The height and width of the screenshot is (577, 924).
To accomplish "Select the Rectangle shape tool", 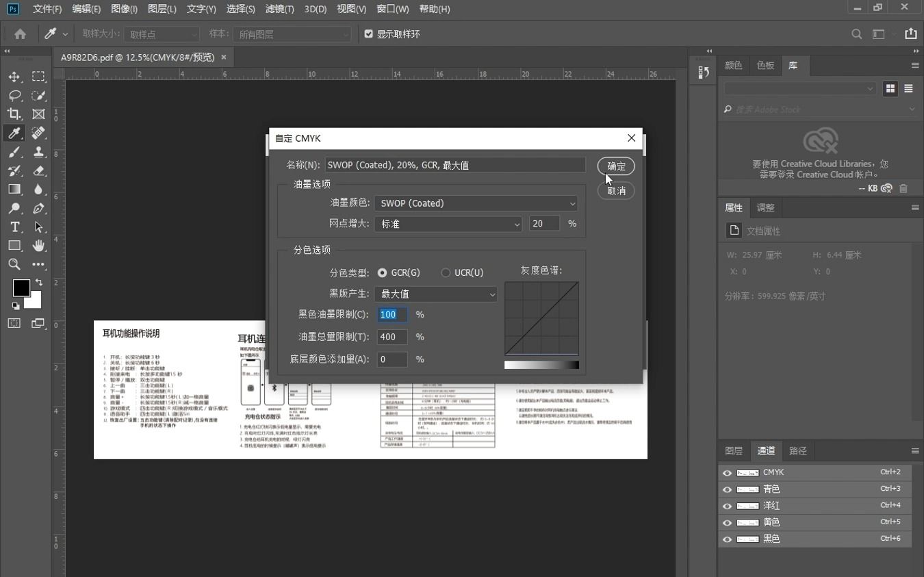I will coord(14,245).
